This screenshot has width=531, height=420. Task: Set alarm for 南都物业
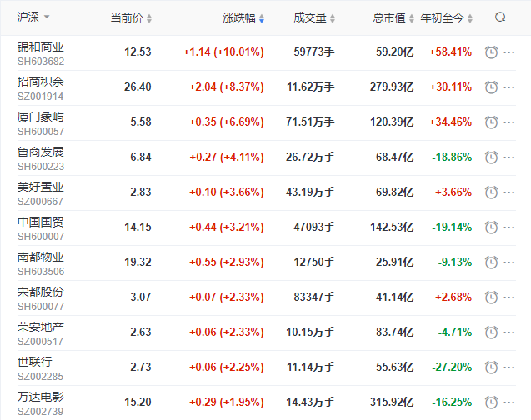pos(491,262)
